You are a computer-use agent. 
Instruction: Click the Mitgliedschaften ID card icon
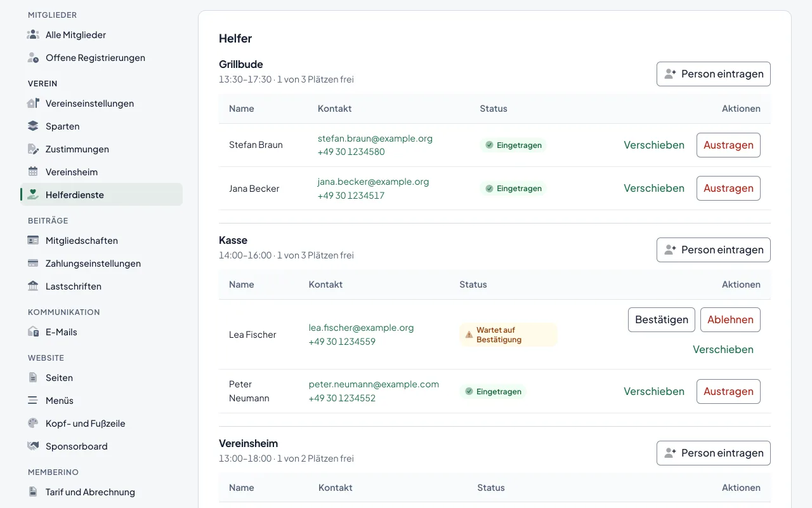[x=33, y=241]
